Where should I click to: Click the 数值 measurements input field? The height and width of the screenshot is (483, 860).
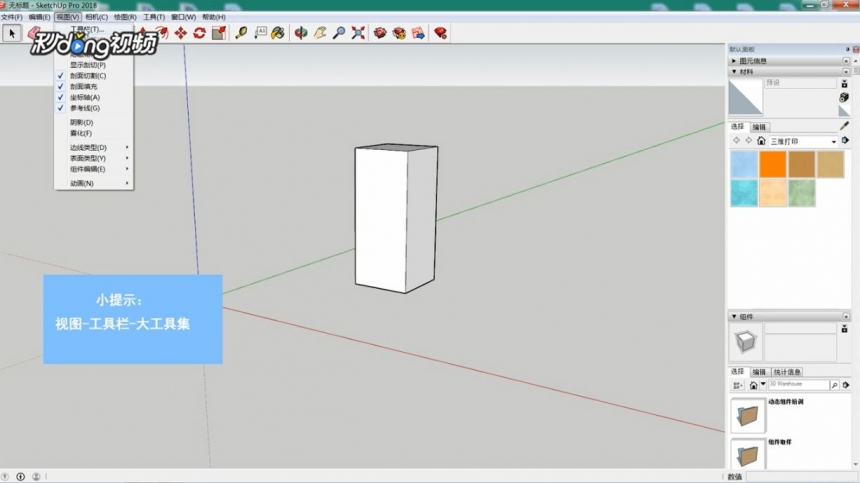(x=801, y=477)
